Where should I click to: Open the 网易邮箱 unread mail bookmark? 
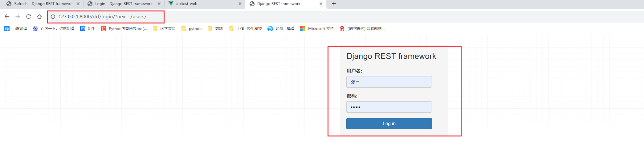click(362, 29)
